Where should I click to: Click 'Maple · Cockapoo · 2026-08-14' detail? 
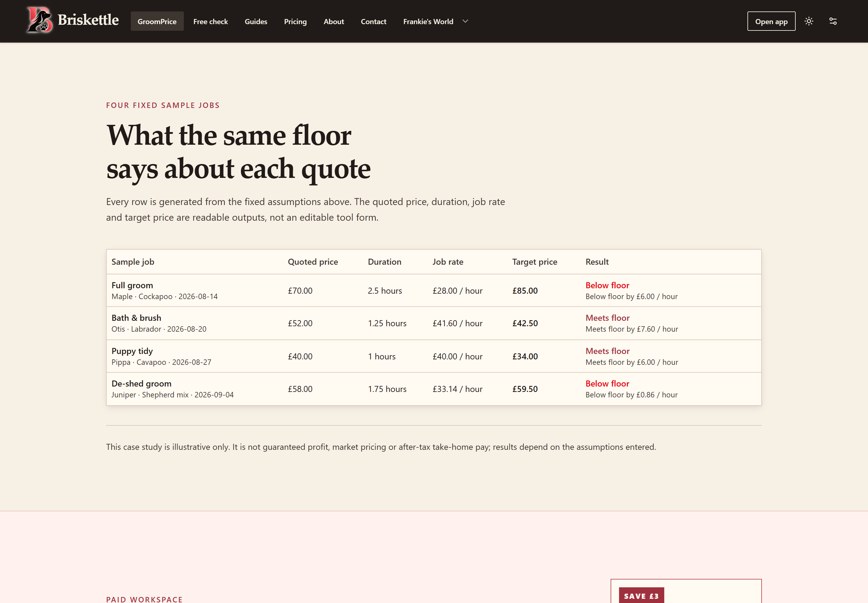[165, 297]
